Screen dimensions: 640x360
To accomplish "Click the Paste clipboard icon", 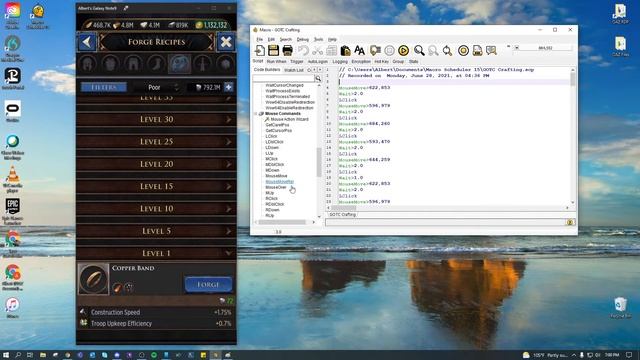I will 345,51.
